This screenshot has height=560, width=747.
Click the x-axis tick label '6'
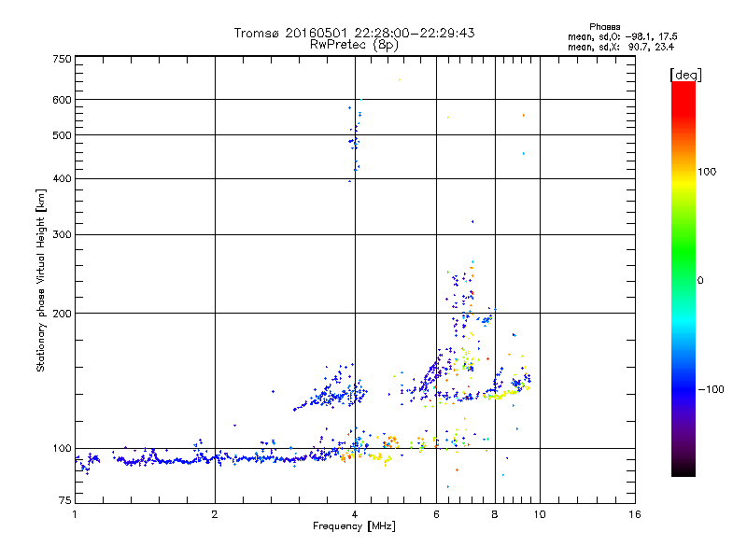click(436, 514)
